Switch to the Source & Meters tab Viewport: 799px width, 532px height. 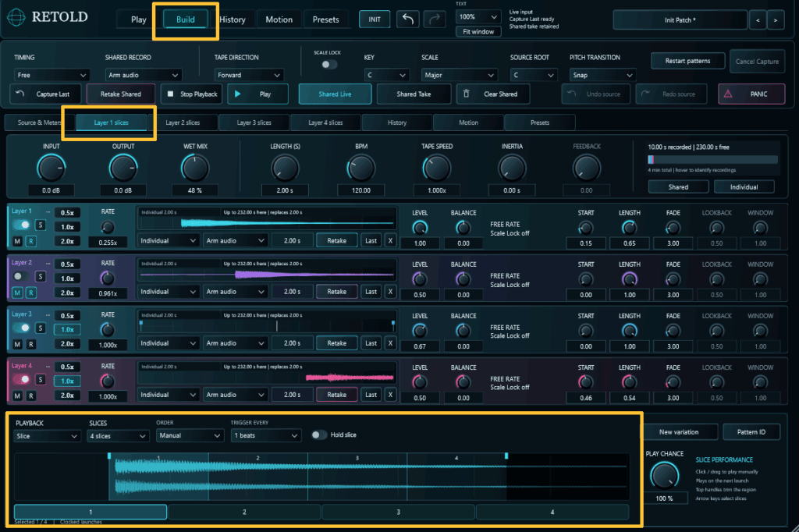point(40,122)
